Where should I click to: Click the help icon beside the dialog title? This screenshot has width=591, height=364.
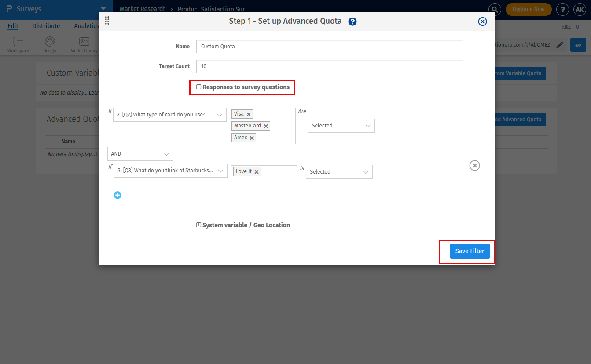[352, 21]
